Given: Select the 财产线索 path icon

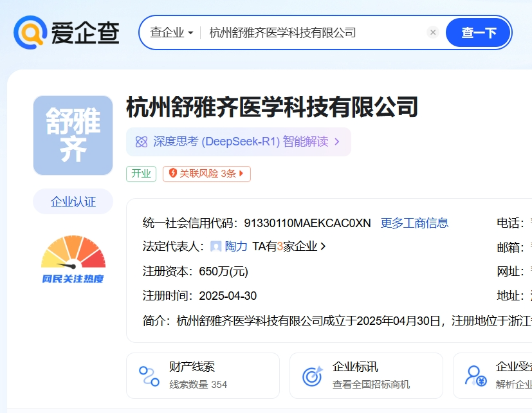Looking at the screenshot, I should (149, 376).
